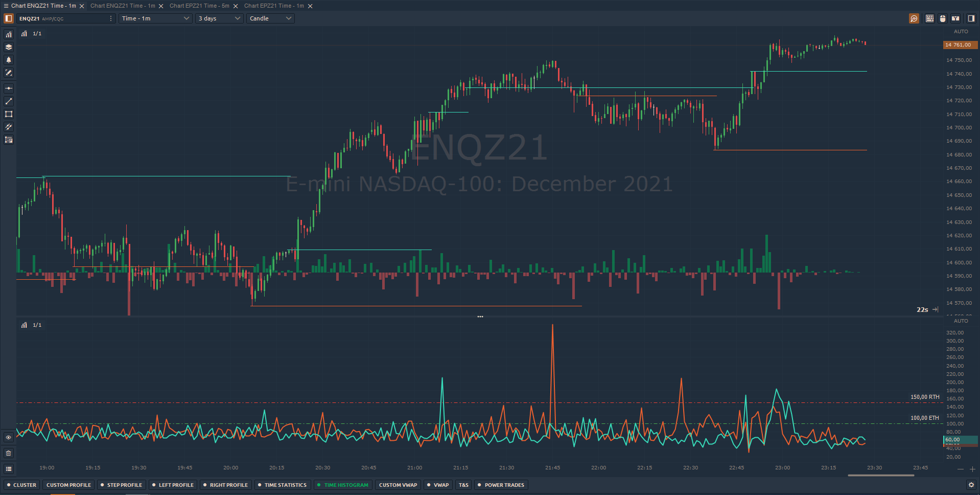
Task: Enable the CLUSTER indicator
Action: pyautogui.click(x=21, y=484)
